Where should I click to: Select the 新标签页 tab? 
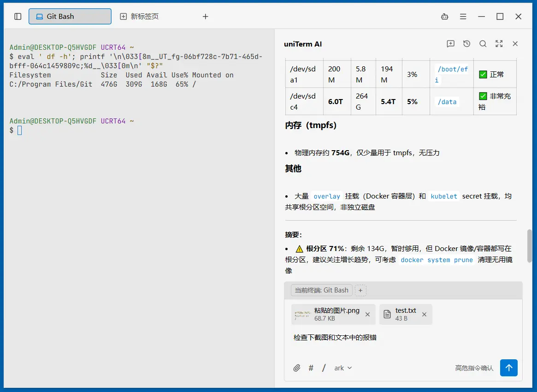point(139,17)
